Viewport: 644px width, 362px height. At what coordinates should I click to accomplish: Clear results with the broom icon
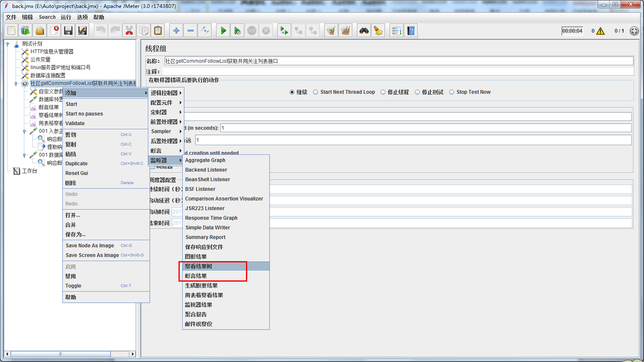331,31
